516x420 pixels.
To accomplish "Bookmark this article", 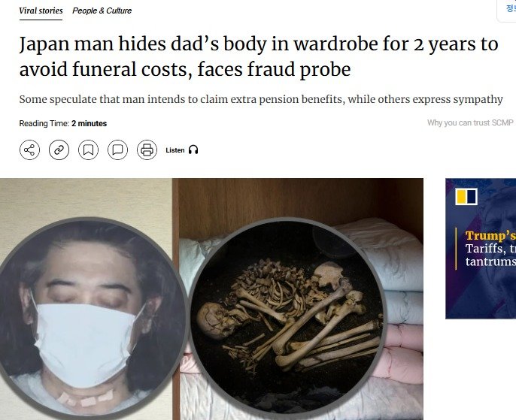I will click(88, 150).
